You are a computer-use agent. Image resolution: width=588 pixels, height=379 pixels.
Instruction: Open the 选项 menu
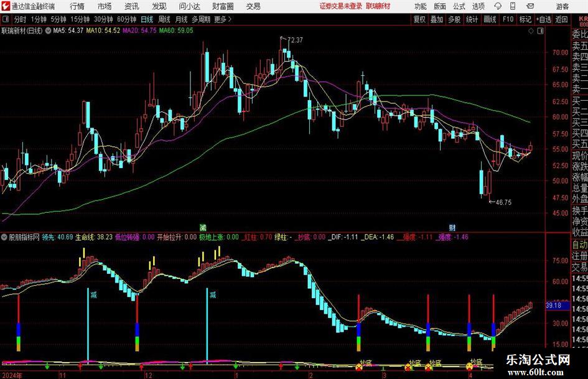click(x=478, y=6)
